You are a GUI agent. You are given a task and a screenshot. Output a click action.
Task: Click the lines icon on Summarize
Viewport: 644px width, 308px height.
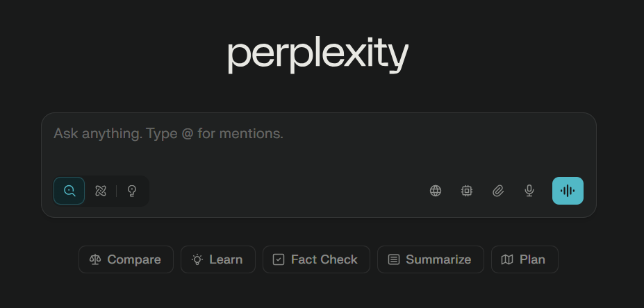click(394, 259)
